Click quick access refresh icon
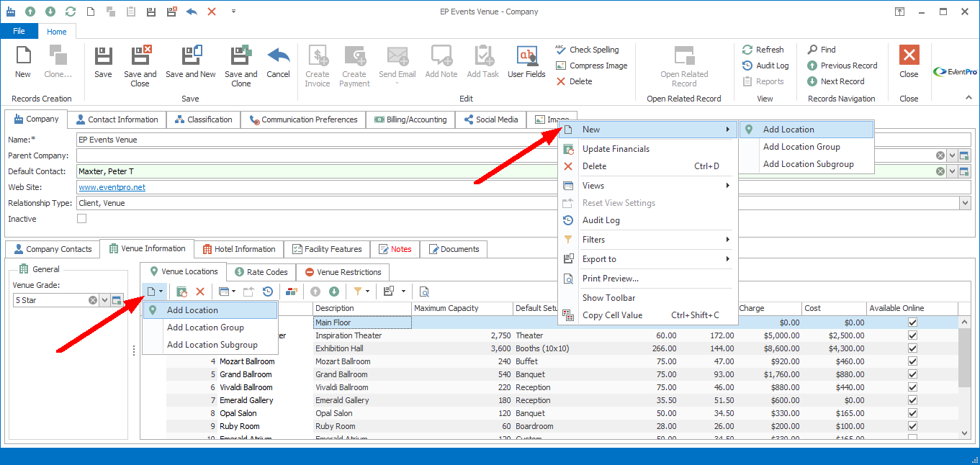The height and width of the screenshot is (465, 980). 70,12
